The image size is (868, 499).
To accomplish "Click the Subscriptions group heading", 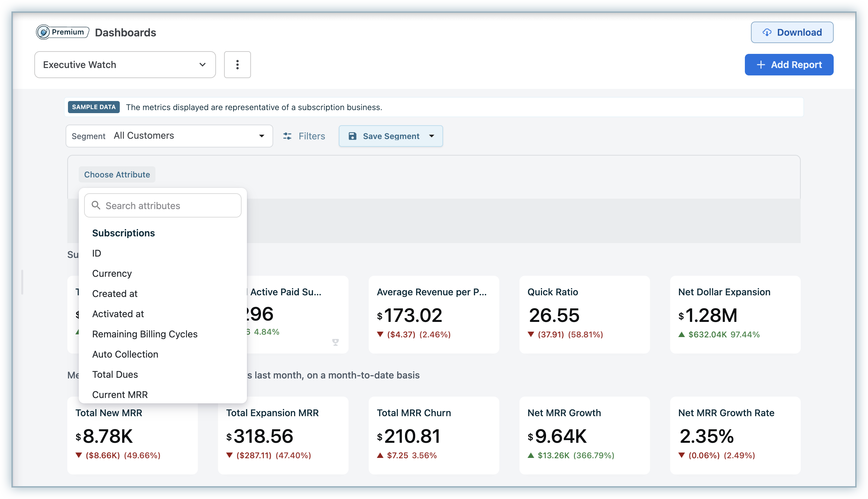I will coord(123,233).
